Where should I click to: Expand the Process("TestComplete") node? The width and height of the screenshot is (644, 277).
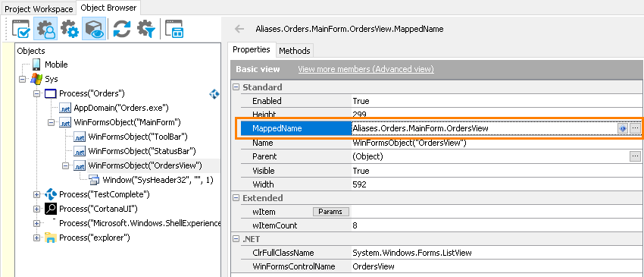click(36, 194)
